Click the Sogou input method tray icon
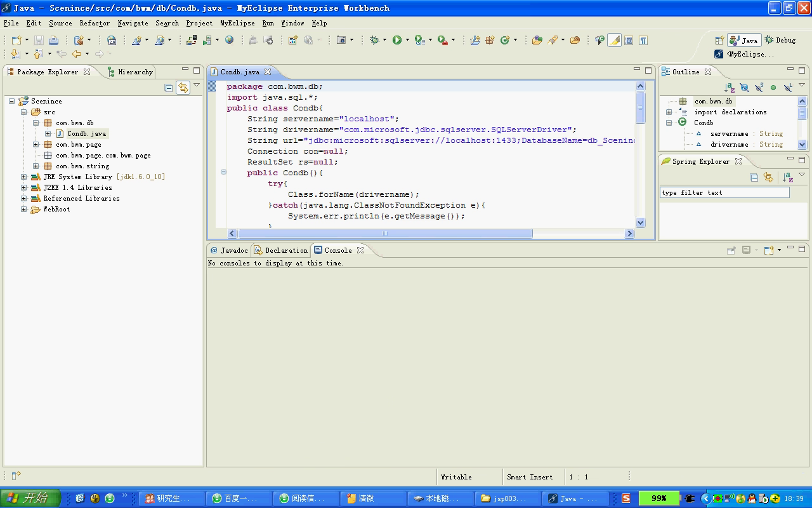The image size is (812, 508). coord(625,498)
